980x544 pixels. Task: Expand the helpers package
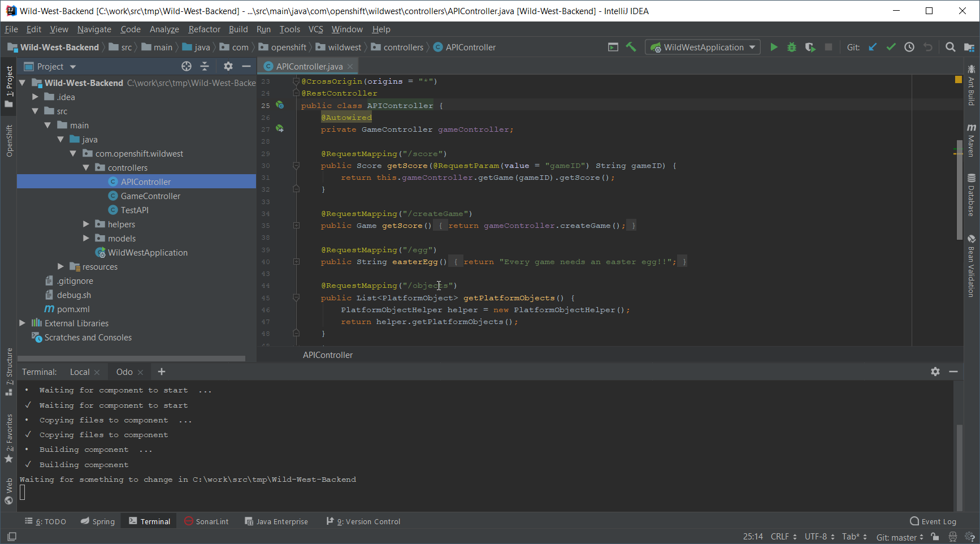[x=86, y=224]
